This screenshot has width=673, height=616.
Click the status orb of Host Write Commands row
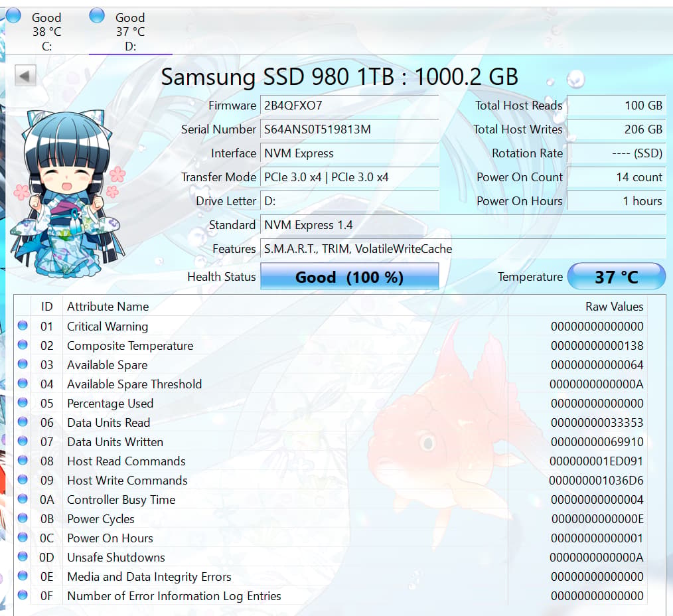pyautogui.click(x=23, y=479)
